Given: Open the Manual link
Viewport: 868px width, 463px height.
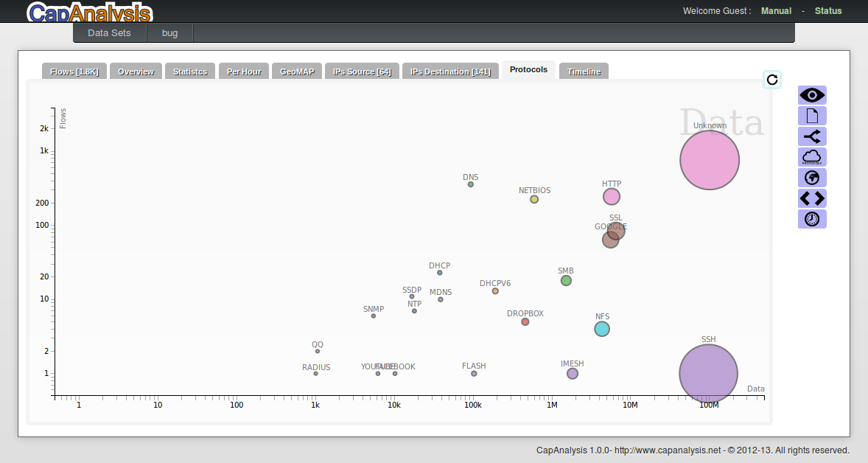Looking at the screenshot, I should (x=776, y=10).
